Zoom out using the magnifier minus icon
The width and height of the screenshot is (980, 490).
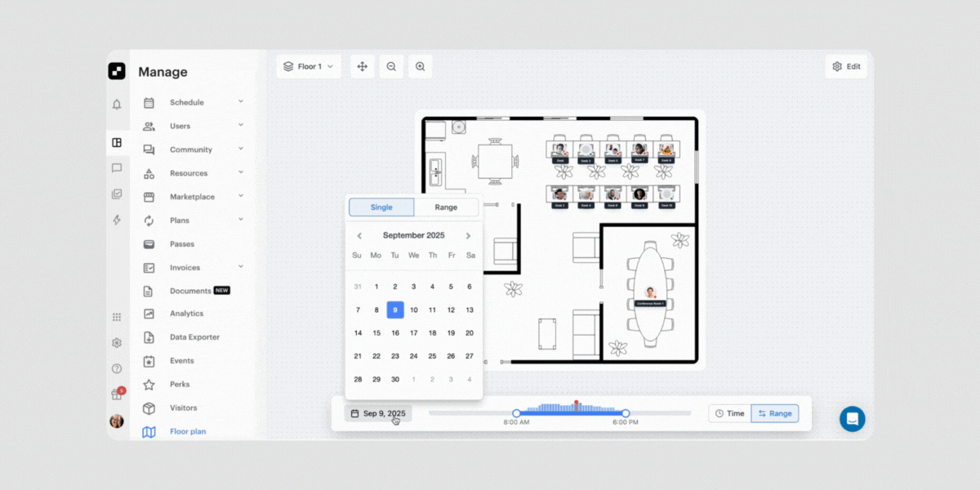tap(391, 66)
